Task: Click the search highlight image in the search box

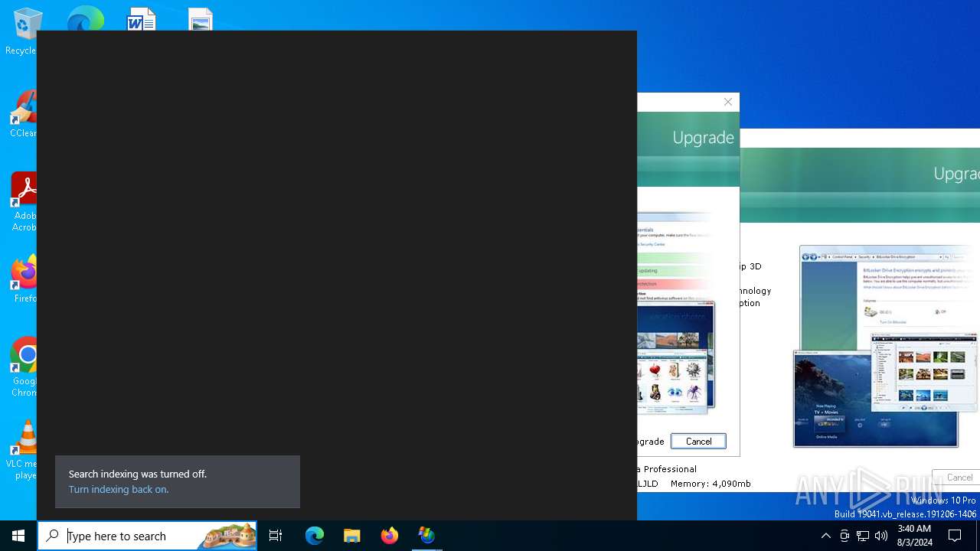Action: pyautogui.click(x=227, y=536)
